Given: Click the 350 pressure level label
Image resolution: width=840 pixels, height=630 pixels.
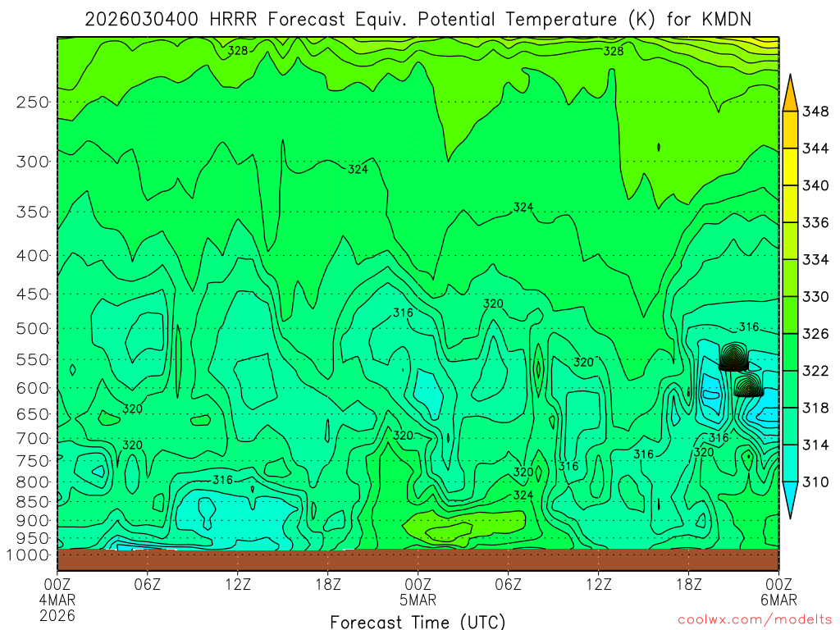Looking at the screenshot, I should tap(33, 212).
